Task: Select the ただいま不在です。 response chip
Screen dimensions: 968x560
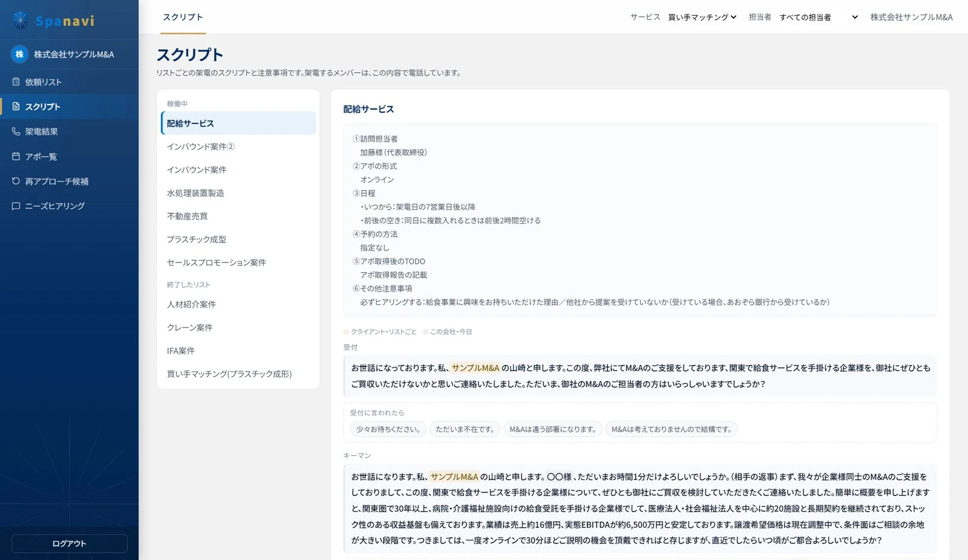Action: [465, 429]
